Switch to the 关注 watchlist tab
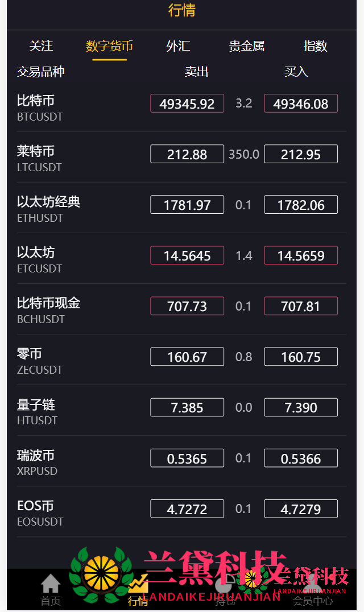The image size is (364, 612). point(41,46)
